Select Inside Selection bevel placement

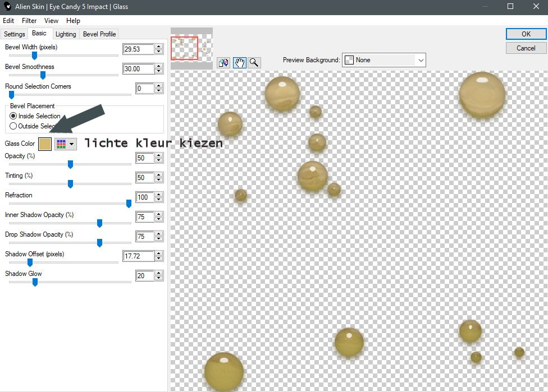tap(13, 116)
